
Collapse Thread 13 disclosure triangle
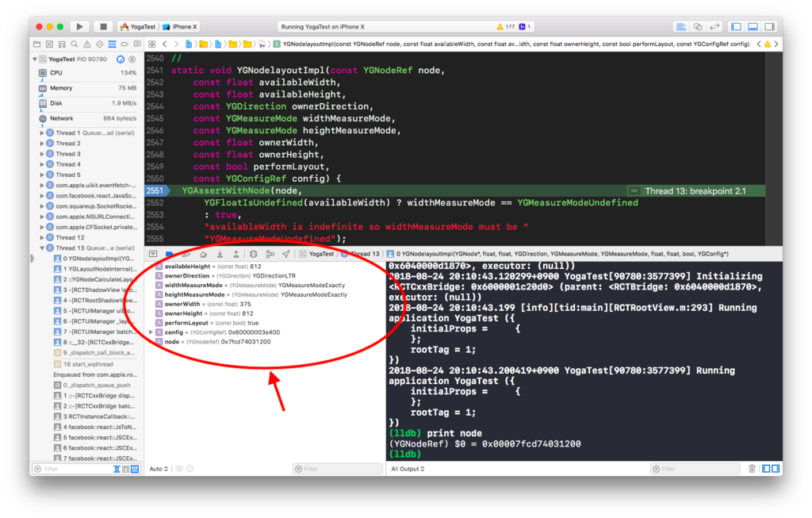[x=42, y=248]
